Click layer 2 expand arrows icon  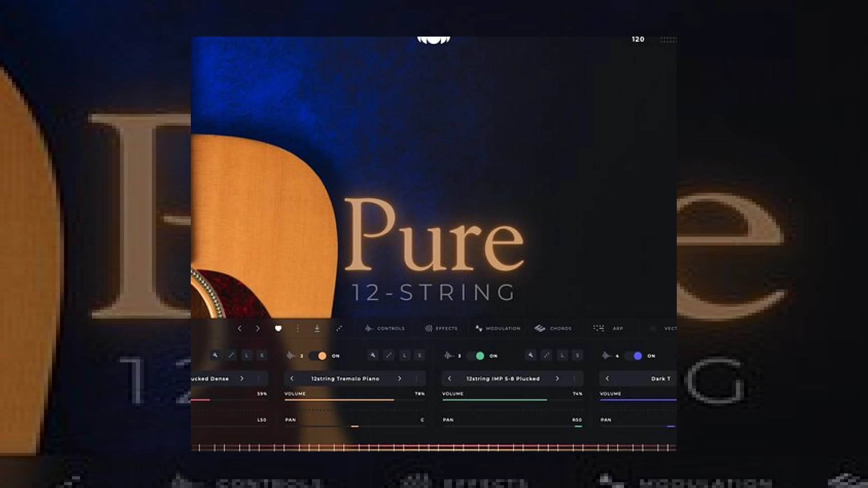(x=389, y=356)
